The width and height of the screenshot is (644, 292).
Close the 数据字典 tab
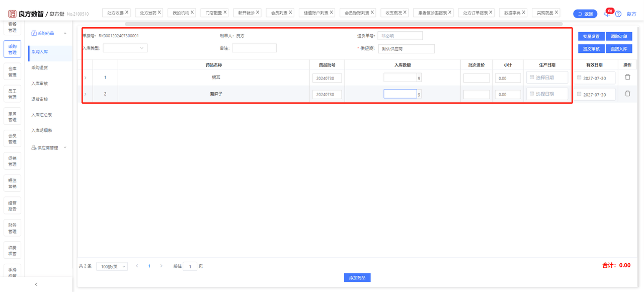pos(524,12)
